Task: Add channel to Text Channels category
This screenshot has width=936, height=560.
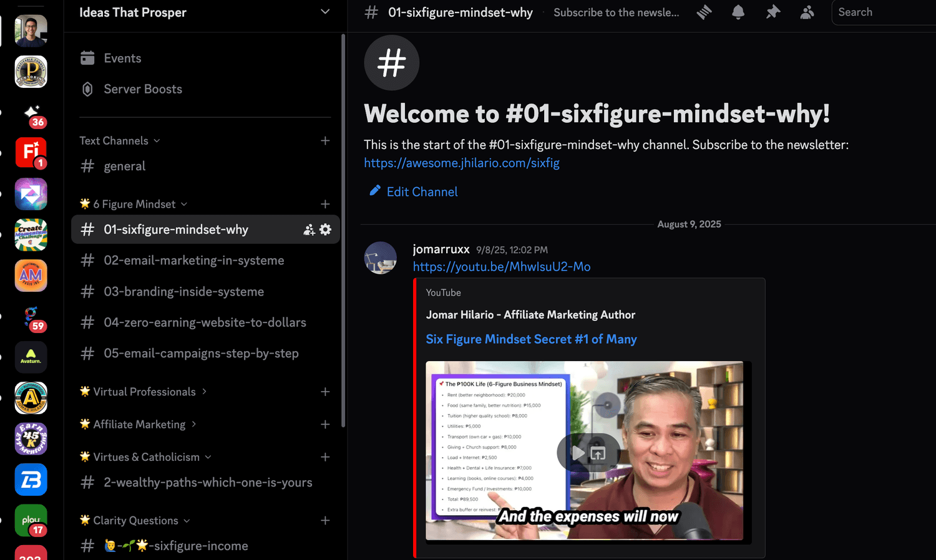Action: [325, 141]
